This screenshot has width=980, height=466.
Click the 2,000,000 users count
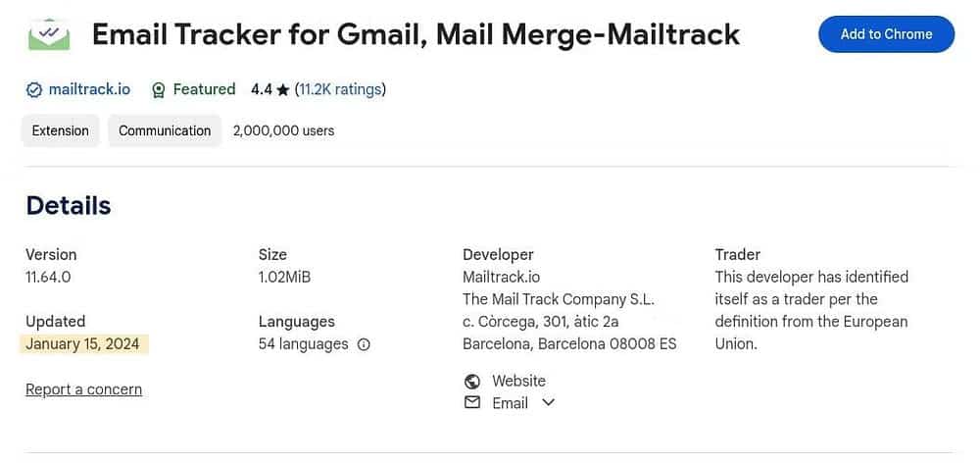(283, 130)
